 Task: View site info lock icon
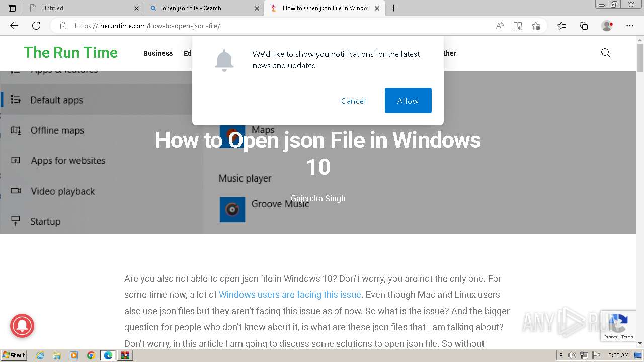click(63, 26)
